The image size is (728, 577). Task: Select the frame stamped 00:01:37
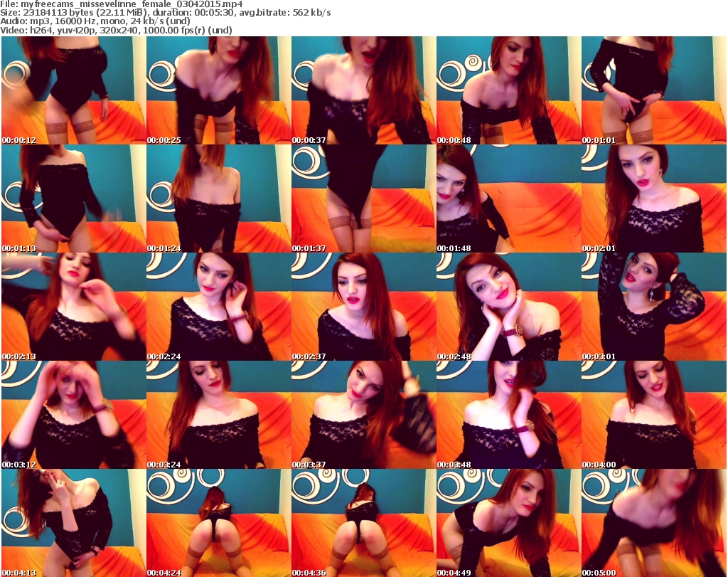(x=363, y=198)
